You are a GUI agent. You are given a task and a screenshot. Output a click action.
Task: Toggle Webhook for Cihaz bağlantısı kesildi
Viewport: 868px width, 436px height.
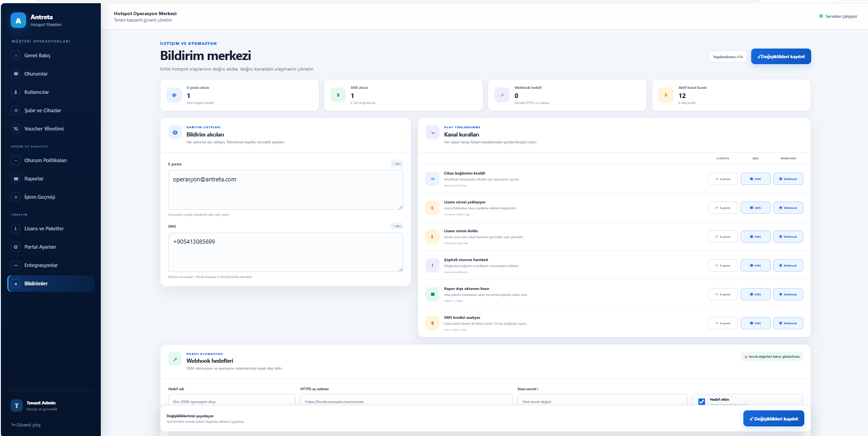coord(788,179)
